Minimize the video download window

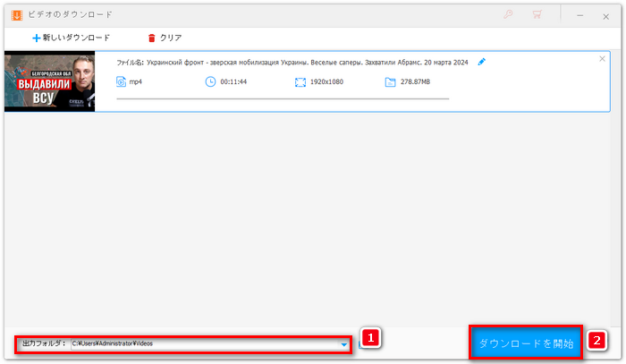(x=579, y=16)
